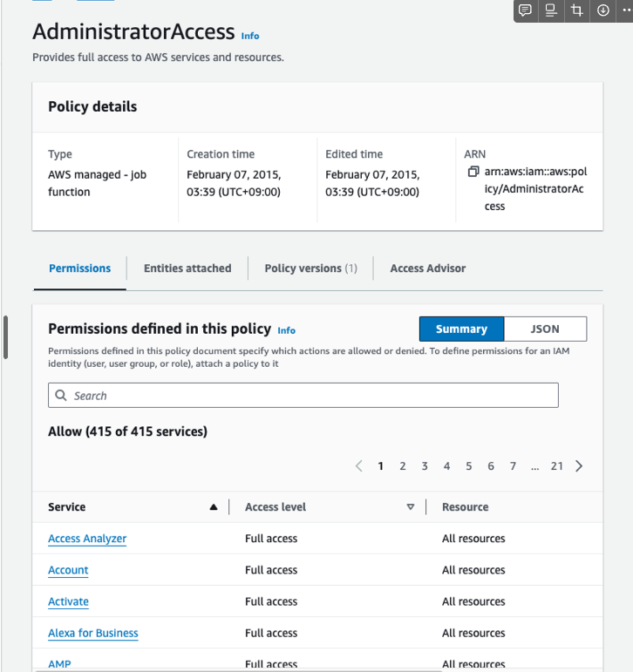Click the Edited time date value

[x=372, y=183]
